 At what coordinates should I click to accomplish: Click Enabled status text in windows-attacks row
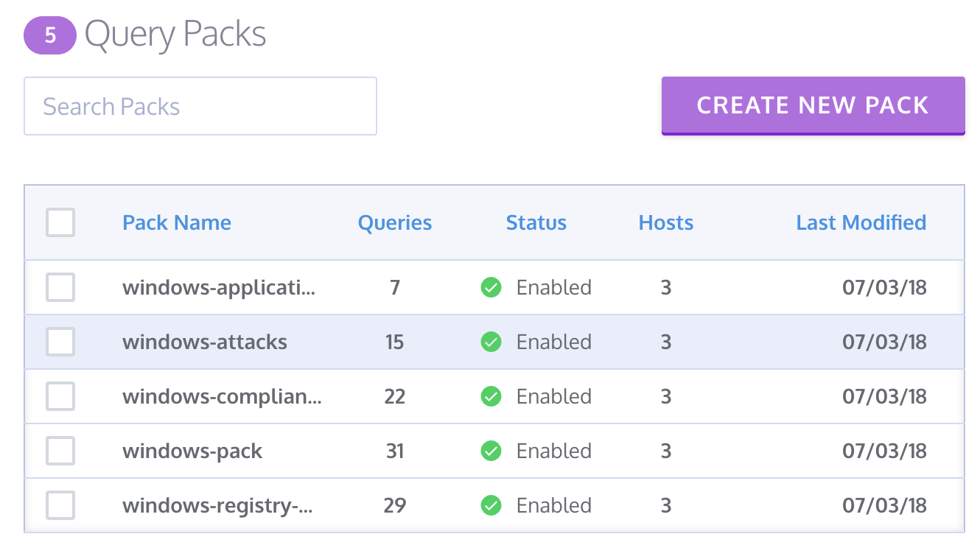click(x=554, y=342)
